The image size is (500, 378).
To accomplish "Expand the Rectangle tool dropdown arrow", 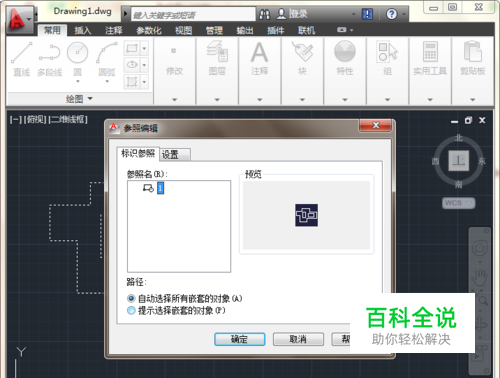I will click(x=144, y=48).
